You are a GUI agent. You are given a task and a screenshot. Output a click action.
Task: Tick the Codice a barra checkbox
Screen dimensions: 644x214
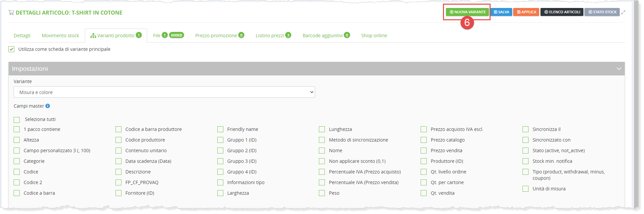click(17, 193)
